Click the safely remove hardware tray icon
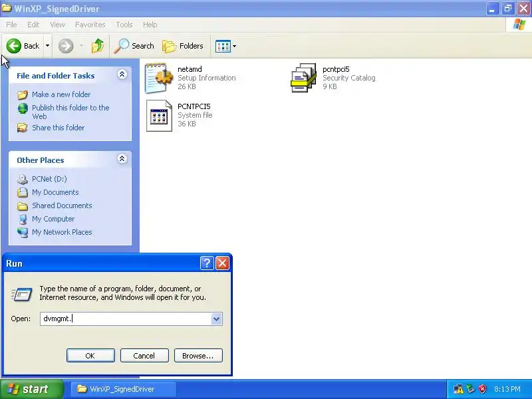 pyautogui.click(x=471, y=389)
